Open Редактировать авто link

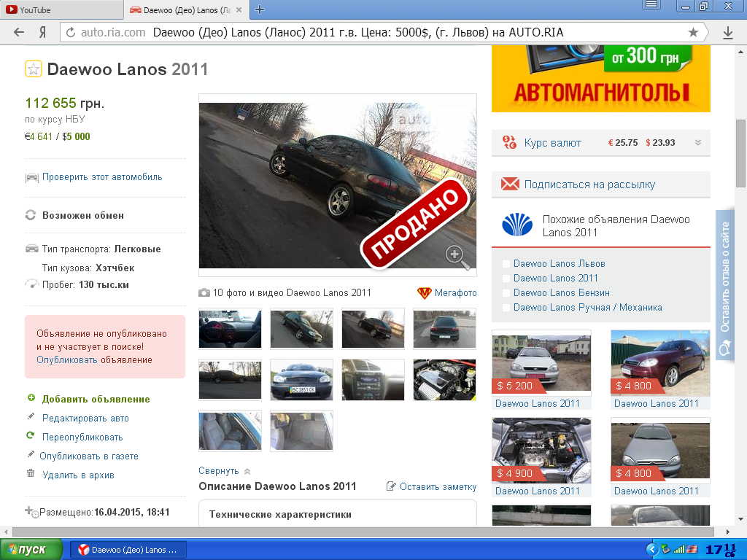(x=85, y=418)
